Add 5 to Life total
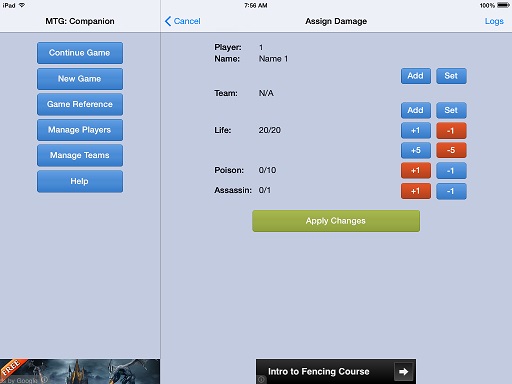This screenshot has height=384, width=512. [x=416, y=150]
